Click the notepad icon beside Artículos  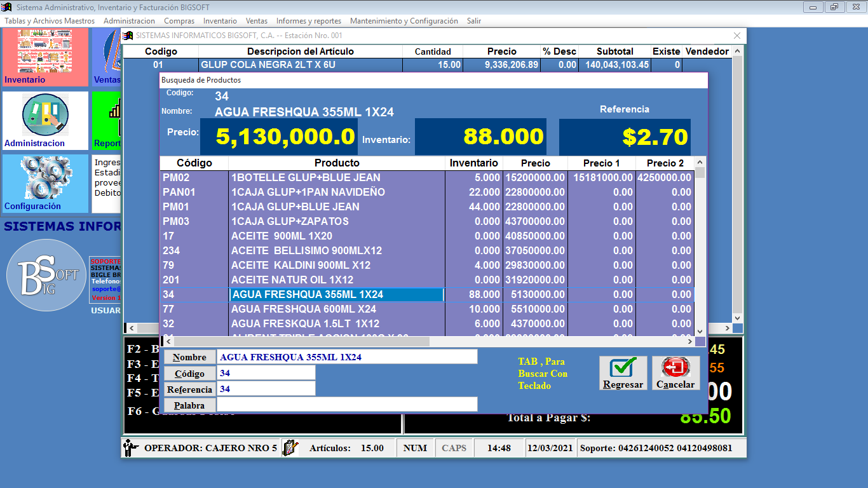[290, 448]
